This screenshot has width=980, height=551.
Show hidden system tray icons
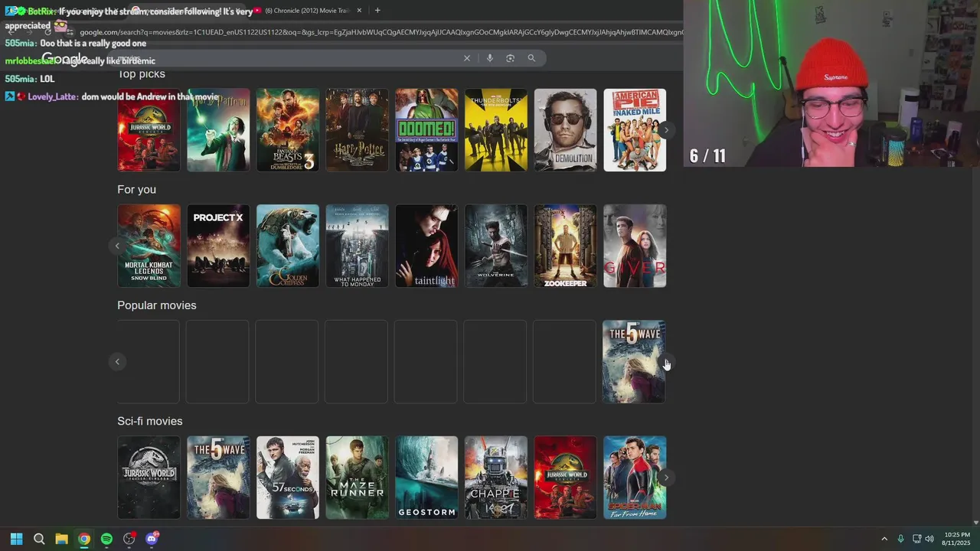(884, 539)
